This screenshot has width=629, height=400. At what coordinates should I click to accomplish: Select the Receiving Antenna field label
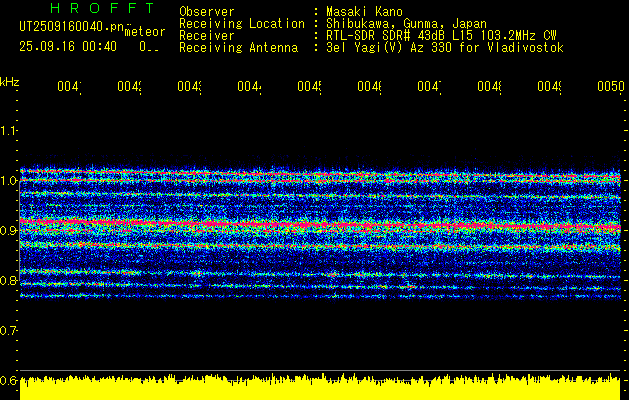click(238, 47)
